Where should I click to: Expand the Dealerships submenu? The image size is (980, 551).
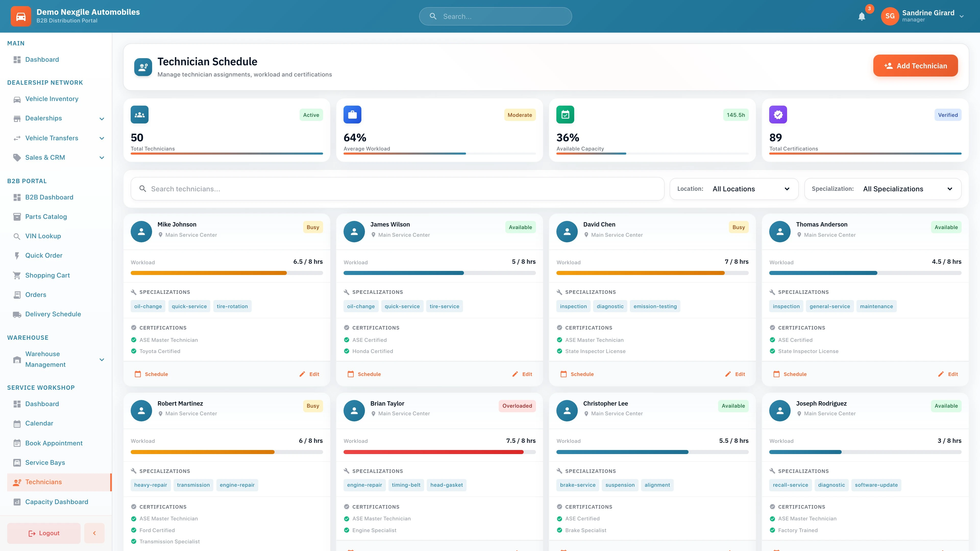click(102, 119)
